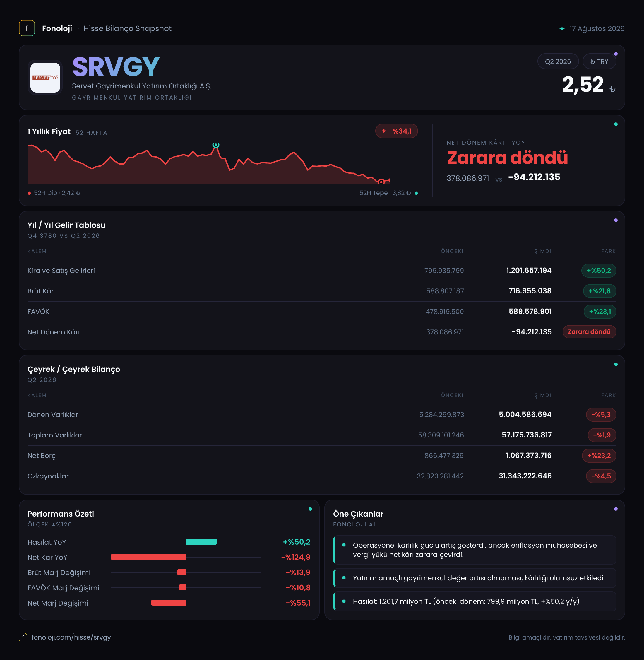Select the Q2 2026 period pill

(558, 61)
